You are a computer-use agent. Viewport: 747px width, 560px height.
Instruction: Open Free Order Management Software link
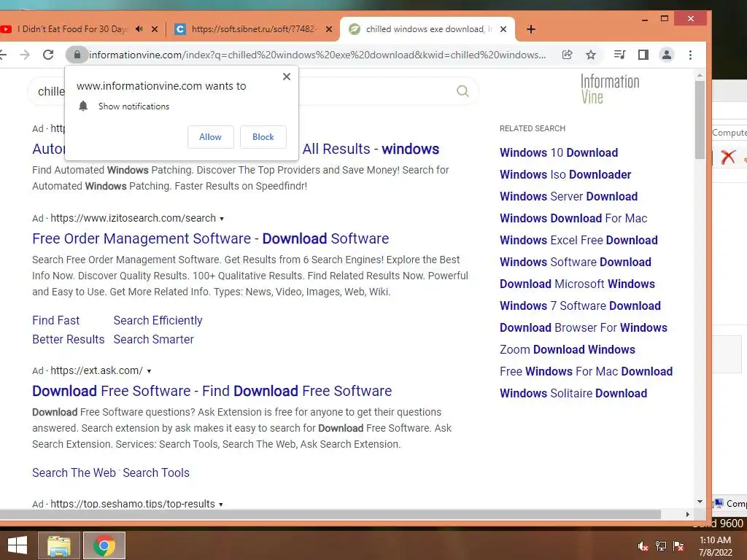click(x=211, y=238)
